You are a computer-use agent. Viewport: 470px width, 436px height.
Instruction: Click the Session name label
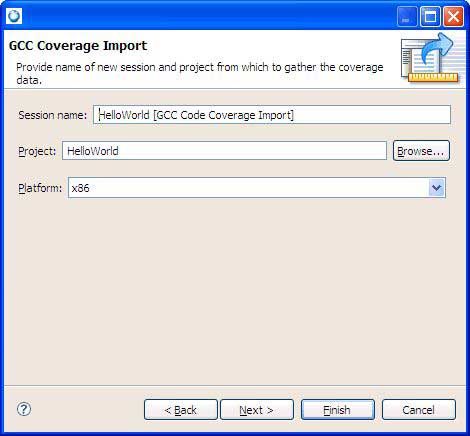tap(53, 115)
